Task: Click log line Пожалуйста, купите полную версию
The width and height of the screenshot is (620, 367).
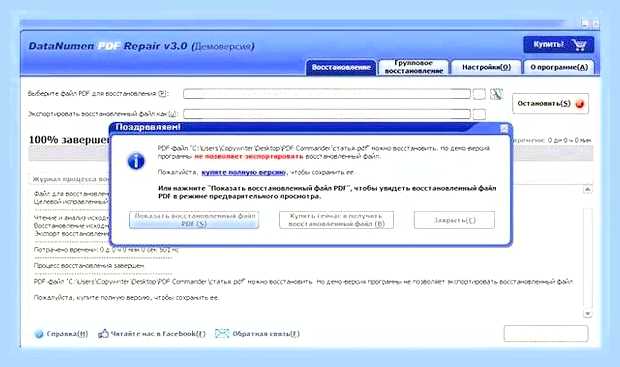Action: pos(126,297)
